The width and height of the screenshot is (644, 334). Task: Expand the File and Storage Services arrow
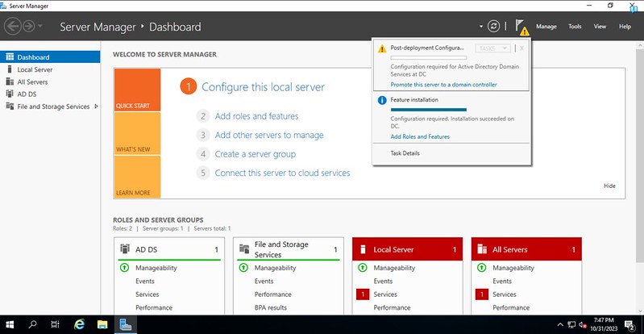coord(96,106)
